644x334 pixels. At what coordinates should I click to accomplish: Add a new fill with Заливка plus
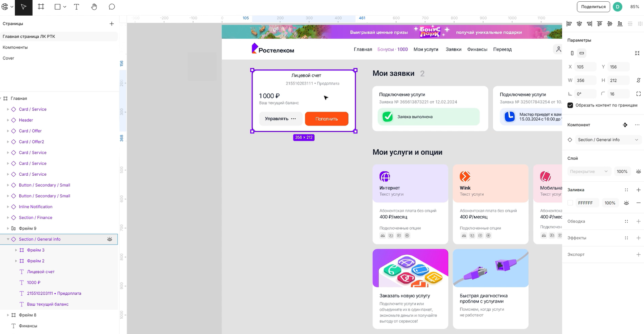click(x=638, y=190)
